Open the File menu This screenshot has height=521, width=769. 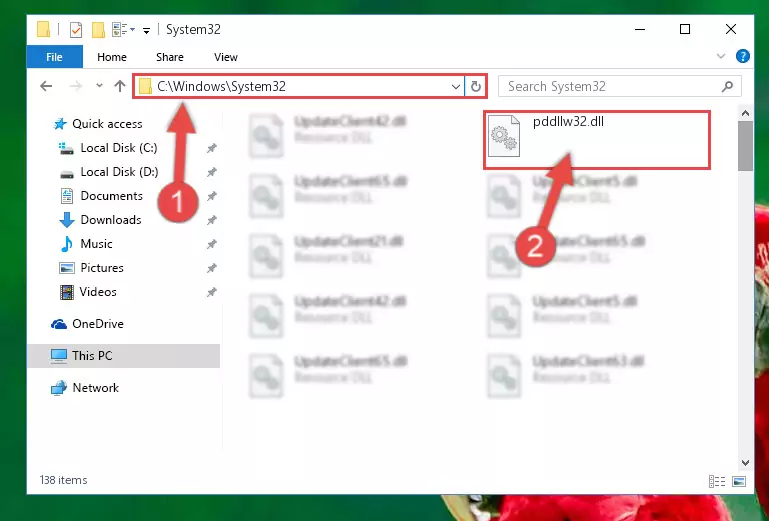click(x=54, y=57)
